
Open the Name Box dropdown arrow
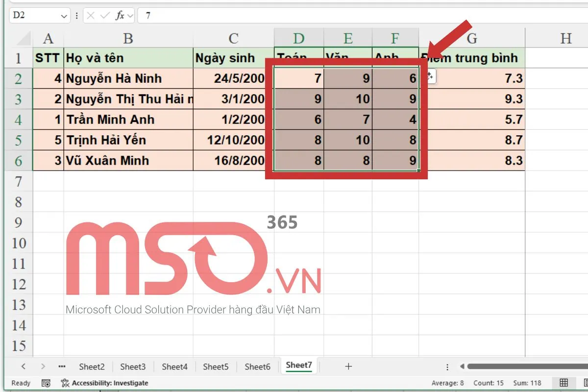click(x=64, y=16)
